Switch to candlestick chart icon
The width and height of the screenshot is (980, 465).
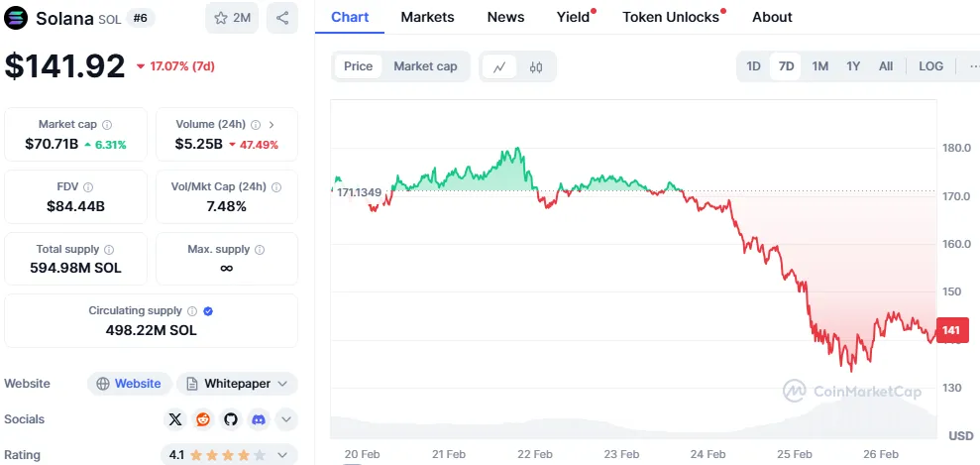coord(536,66)
